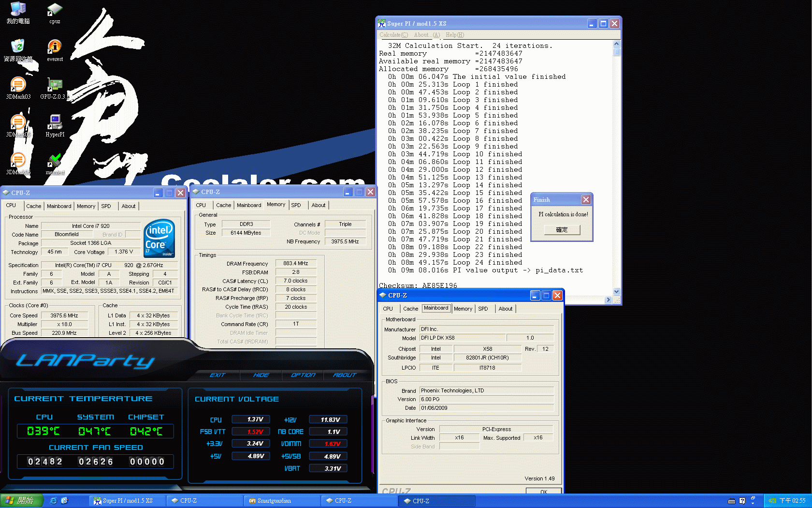Viewport: 812px width, 508px height.
Task: Launch the memtest desktop shortcut
Action: coord(55,164)
